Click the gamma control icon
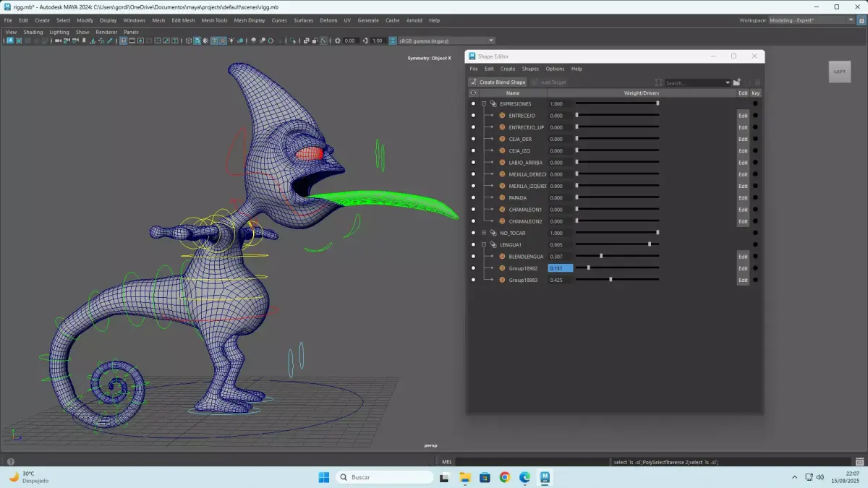The image size is (868, 488). tap(366, 40)
